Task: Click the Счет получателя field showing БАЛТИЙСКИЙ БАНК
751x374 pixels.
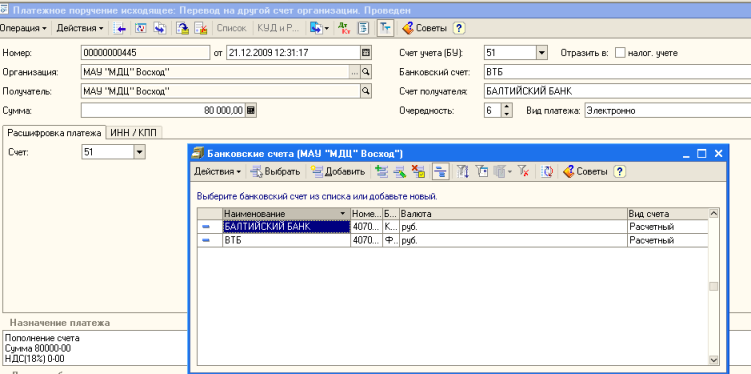Action: point(617,91)
